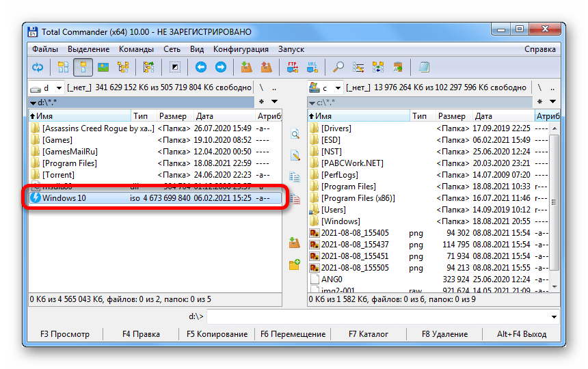Toggle full details view mode

point(83,67)
